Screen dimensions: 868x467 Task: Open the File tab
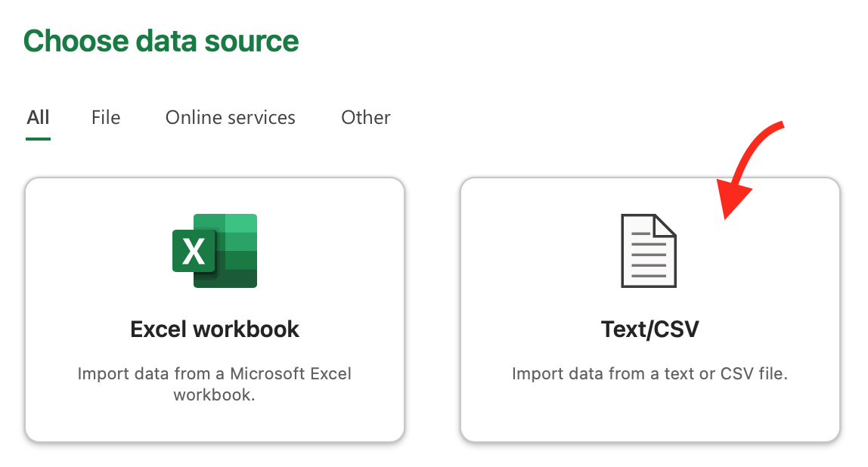tap(106, 118)
